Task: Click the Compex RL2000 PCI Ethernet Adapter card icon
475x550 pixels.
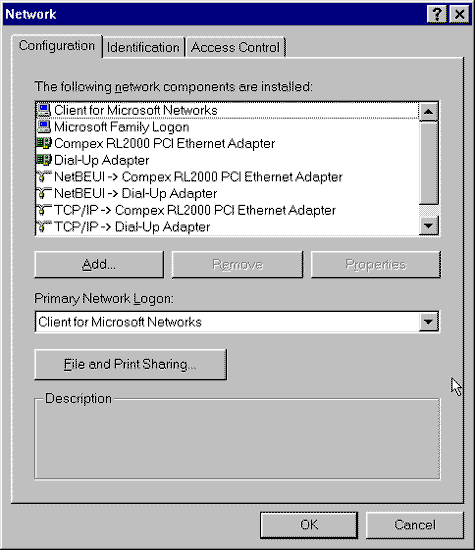Action: tap(44, 143)
